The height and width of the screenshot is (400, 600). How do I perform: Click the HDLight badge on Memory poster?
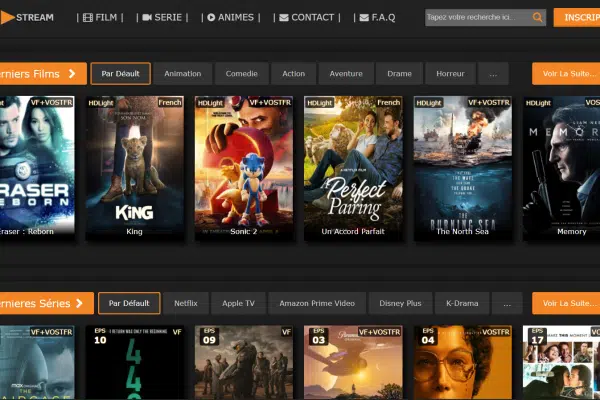[x=538, y=103]
